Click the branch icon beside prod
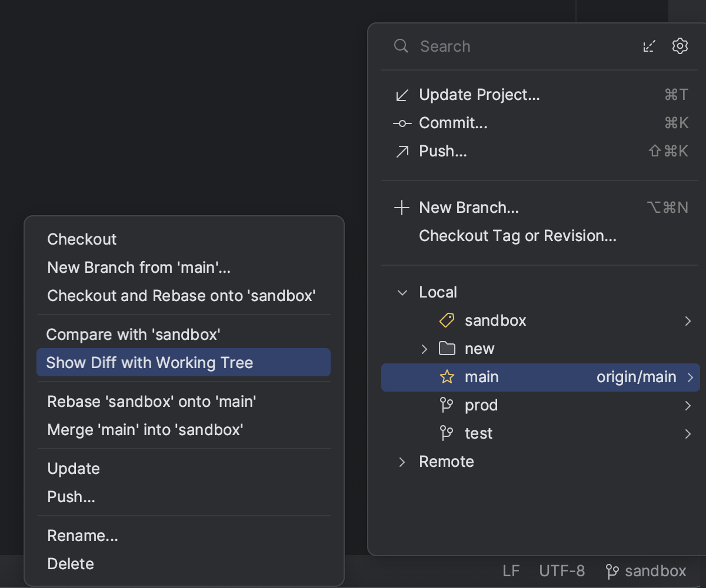 pos(447,405)
